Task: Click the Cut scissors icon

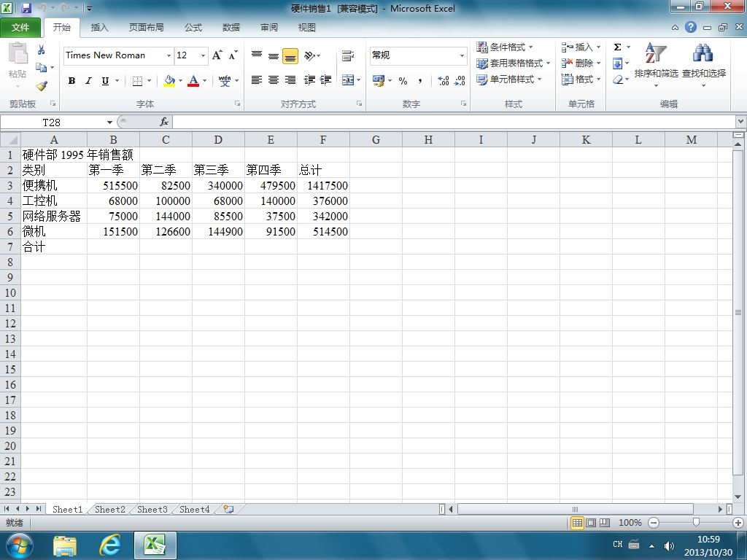Action: click(x=42, y=50)
